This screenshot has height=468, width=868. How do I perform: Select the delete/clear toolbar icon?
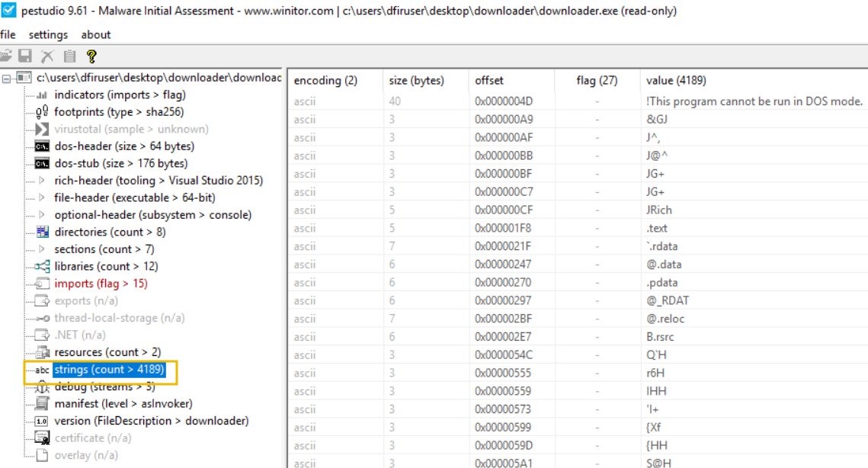(x=47, y=55)
